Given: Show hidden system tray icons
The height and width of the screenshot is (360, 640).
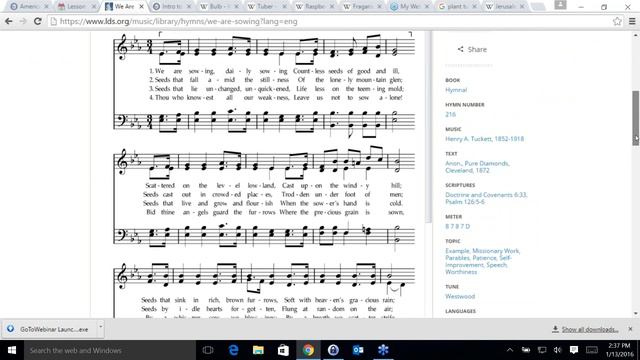Looking at the screenshot, I should (510, 350).
